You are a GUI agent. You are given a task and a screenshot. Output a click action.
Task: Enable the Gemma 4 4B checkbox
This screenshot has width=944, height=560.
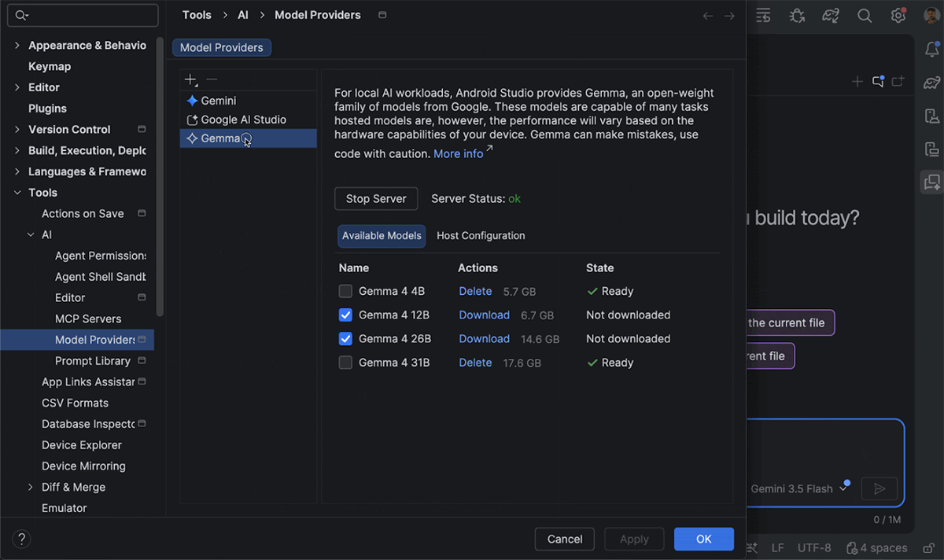[x=345, y=291]
